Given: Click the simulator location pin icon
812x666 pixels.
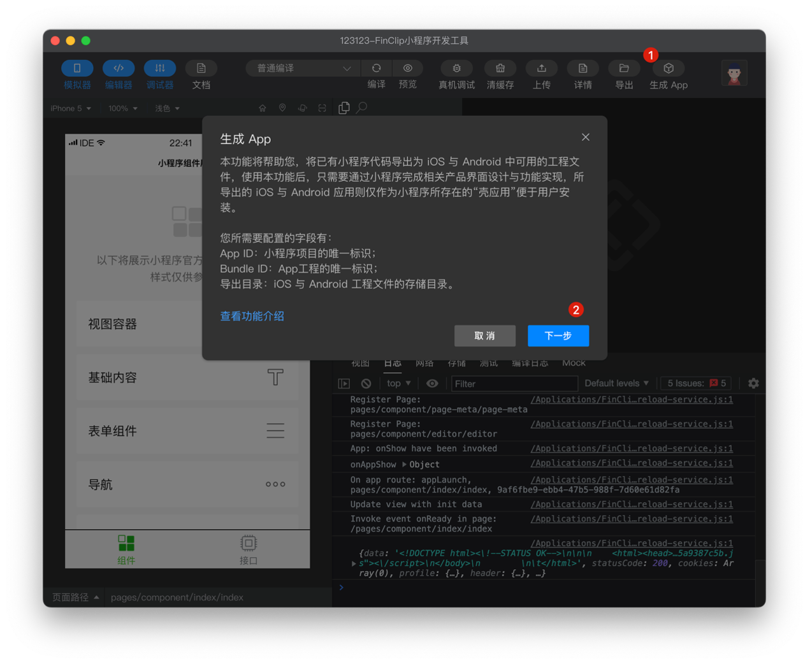Looking at the screenshot, I should [282, 108].
